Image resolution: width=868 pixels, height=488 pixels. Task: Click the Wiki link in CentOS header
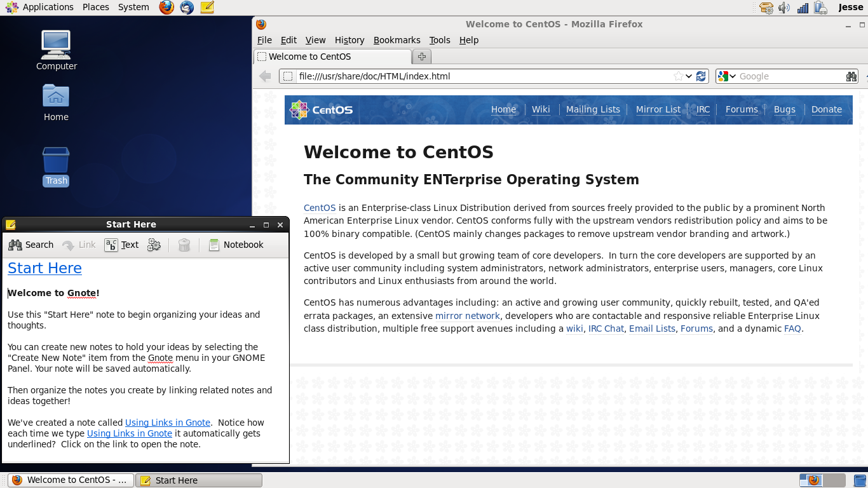541,109
